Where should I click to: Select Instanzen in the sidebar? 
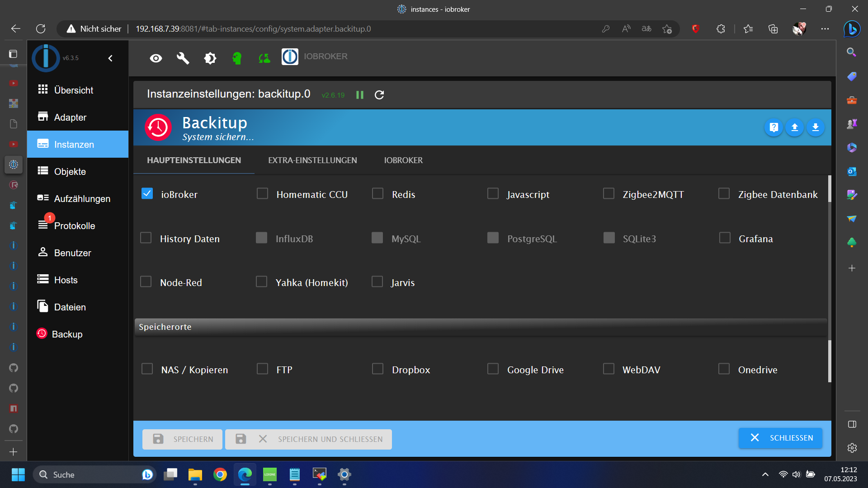(78, 144)
